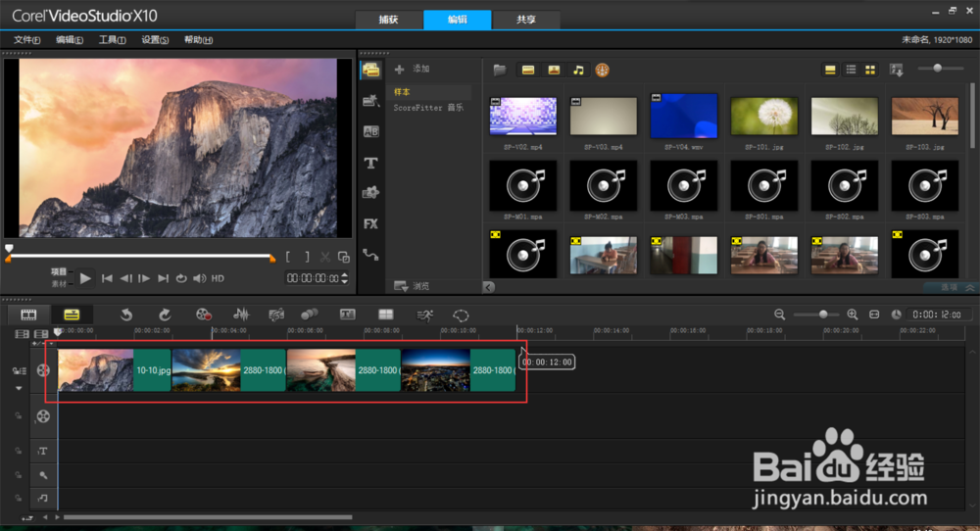980x531 pixels.
Task: Toggle ripple editing lock on video track
Action: click(x=20, y=371)
